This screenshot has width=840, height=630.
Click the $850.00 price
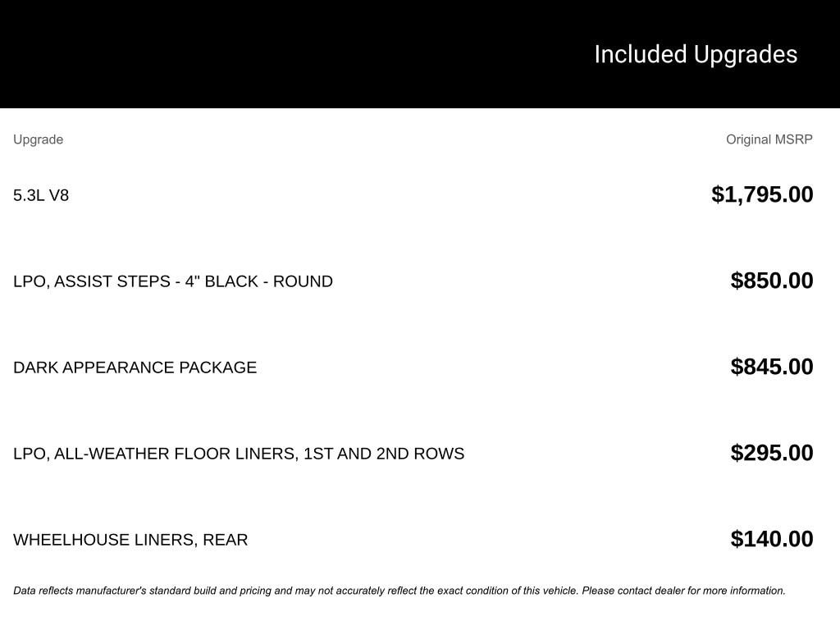[772, 281]
